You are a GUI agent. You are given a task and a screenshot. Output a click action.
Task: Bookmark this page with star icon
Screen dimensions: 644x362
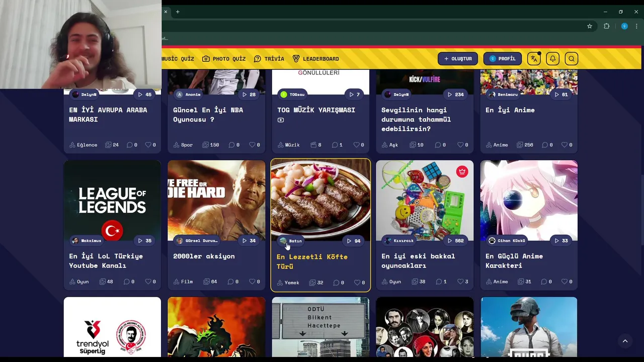point(590,26)
